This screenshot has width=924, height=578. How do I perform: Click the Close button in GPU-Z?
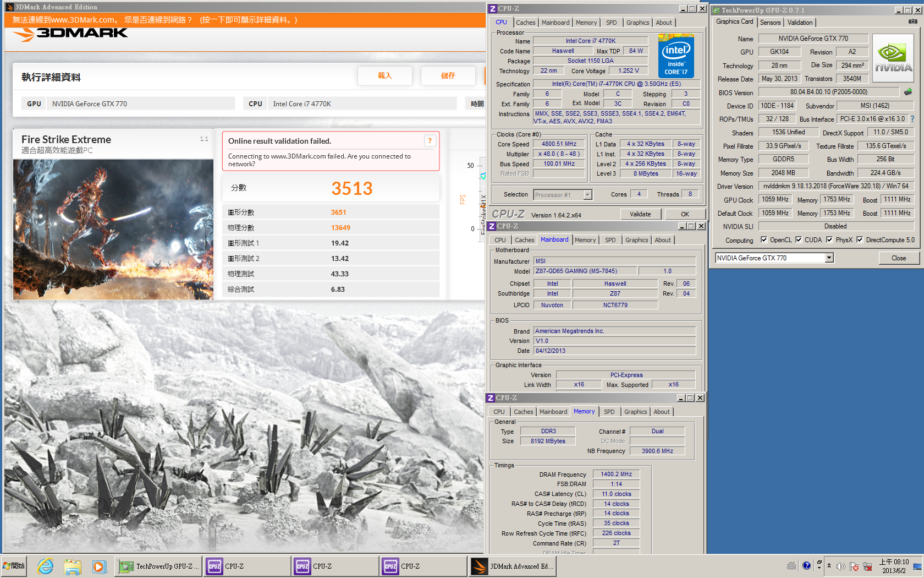point(899,258)
